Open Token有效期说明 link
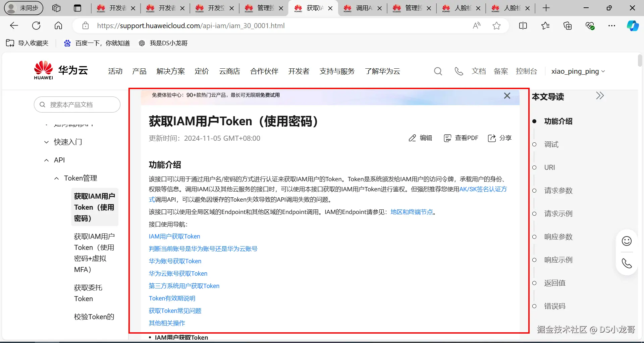This screenshot has width=644, height=343. (x=172, y=298)
